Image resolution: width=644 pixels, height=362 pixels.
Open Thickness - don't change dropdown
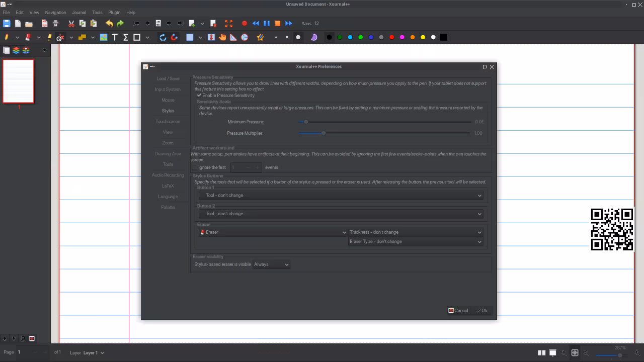tap(416, 232)
